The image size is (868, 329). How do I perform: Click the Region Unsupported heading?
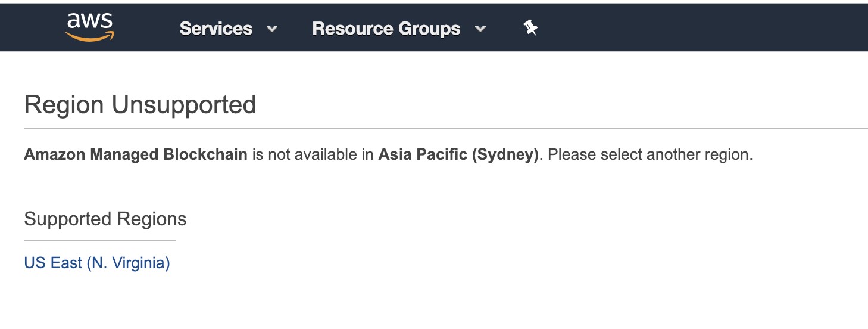click(140, 105)
